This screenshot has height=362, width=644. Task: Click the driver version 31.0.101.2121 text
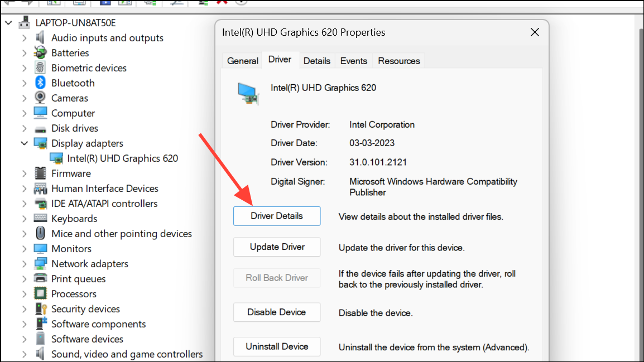(378, 162)
